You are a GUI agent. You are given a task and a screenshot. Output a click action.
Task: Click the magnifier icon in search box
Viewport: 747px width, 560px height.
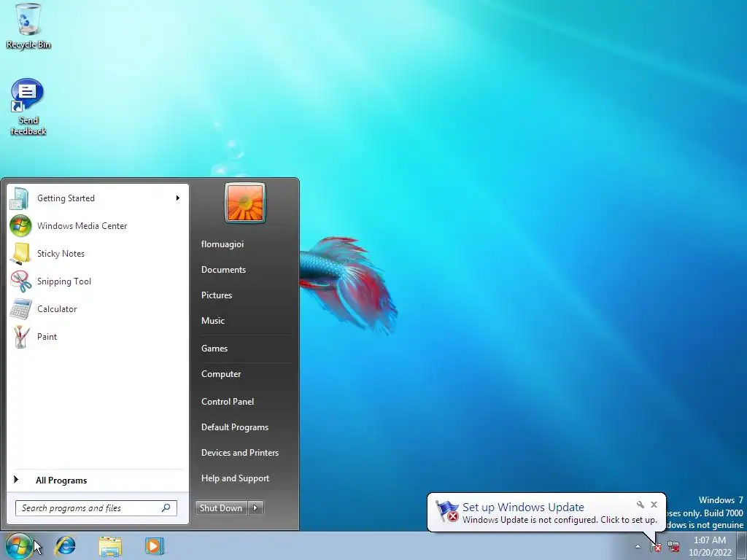[166, 508]
